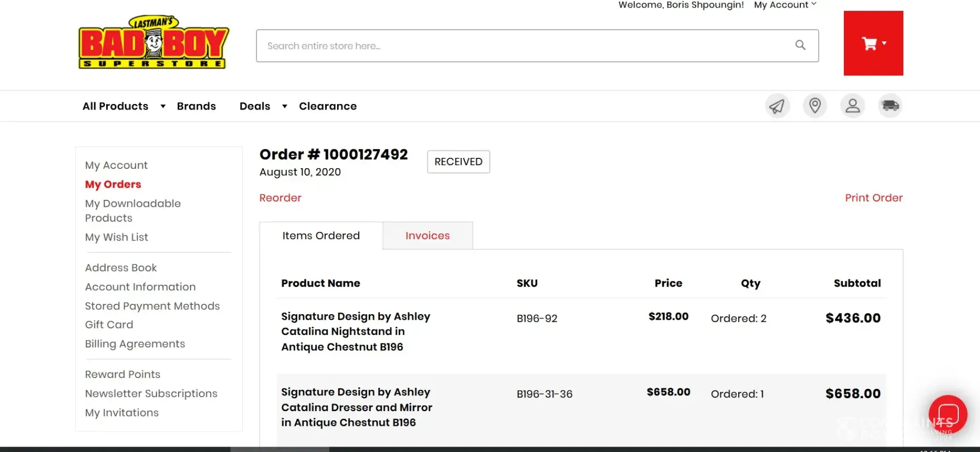This screenshot has height=452, width=980.
Task: Open the Clearance menu item
Action: (x=328, y=106)
